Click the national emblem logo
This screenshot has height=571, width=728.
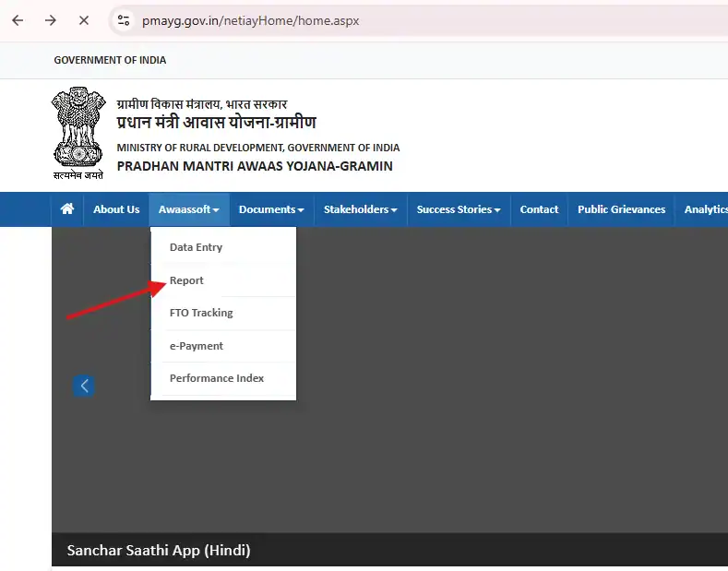[78, 133]
